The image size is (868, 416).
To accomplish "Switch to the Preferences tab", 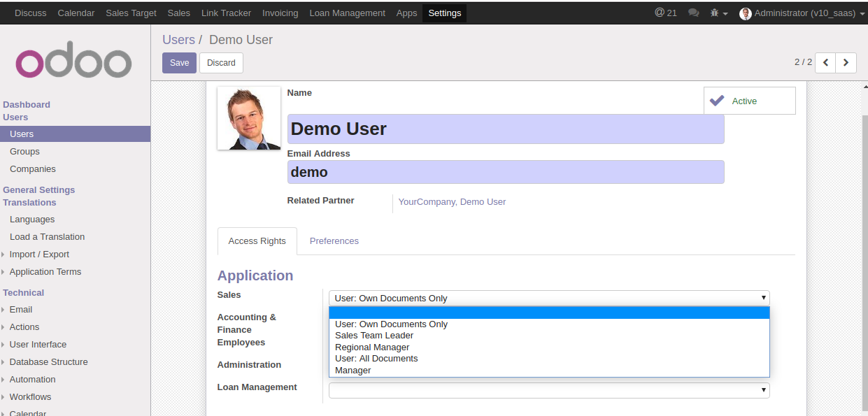I will point(334,241).
